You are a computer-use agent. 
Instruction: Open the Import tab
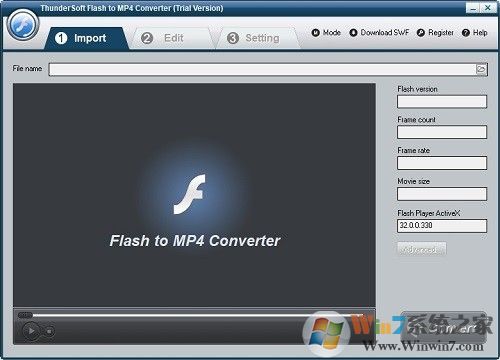(87, 38)
